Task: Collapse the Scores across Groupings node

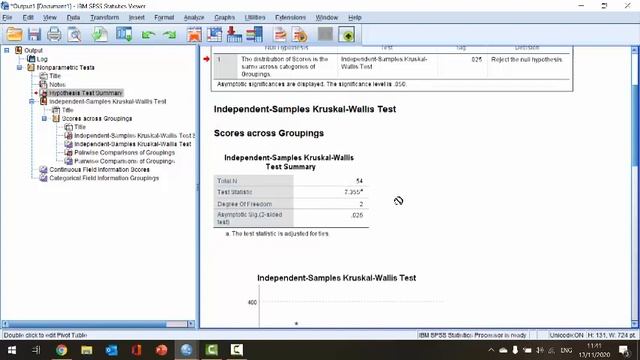Action: click(44, 118)
